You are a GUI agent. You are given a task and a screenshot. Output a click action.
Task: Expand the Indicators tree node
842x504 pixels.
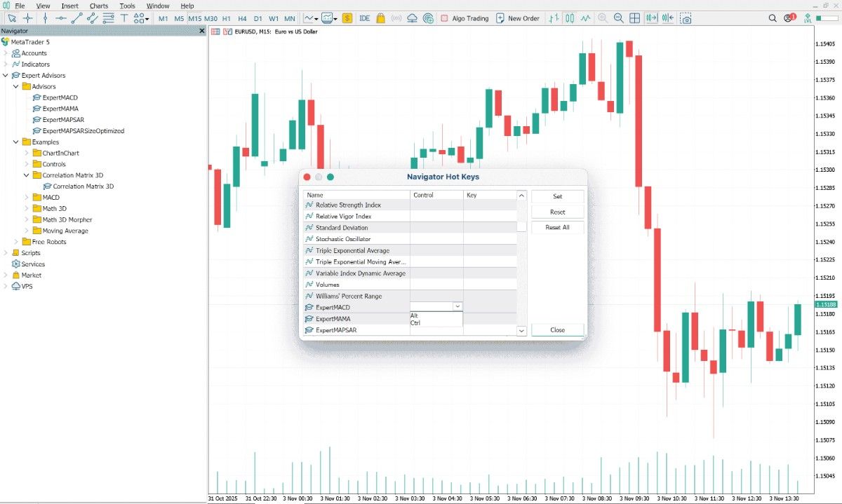tap(6, 64)
